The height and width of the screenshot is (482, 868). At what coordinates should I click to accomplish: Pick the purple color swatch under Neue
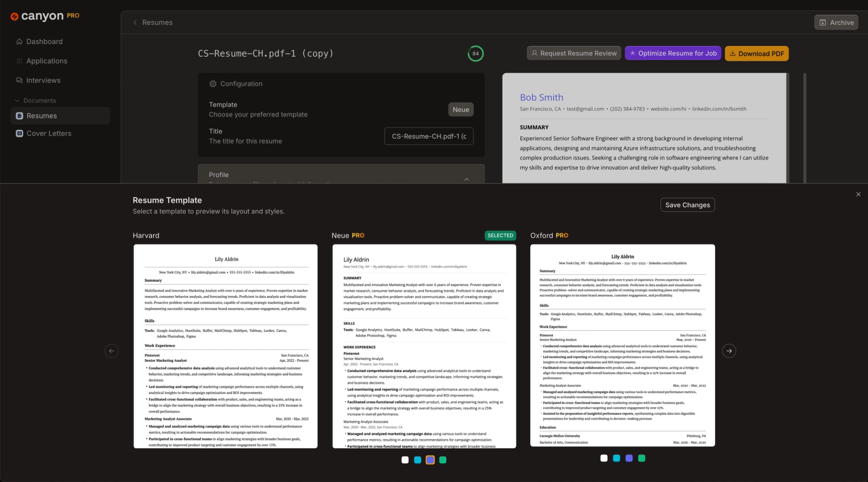tap(430, 460)
